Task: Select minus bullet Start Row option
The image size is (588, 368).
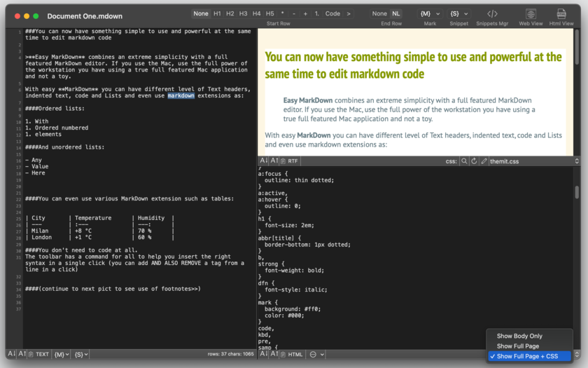Action: [294, 13]
